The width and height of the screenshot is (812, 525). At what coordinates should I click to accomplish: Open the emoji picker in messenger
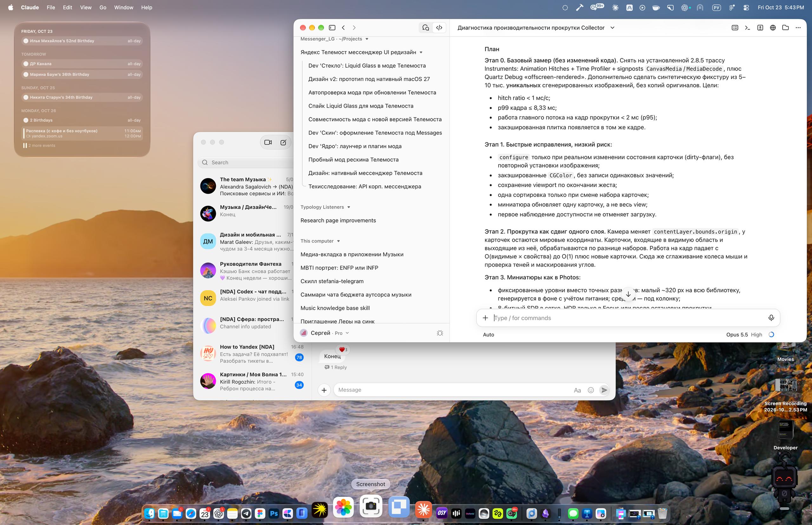pos(591,390)
